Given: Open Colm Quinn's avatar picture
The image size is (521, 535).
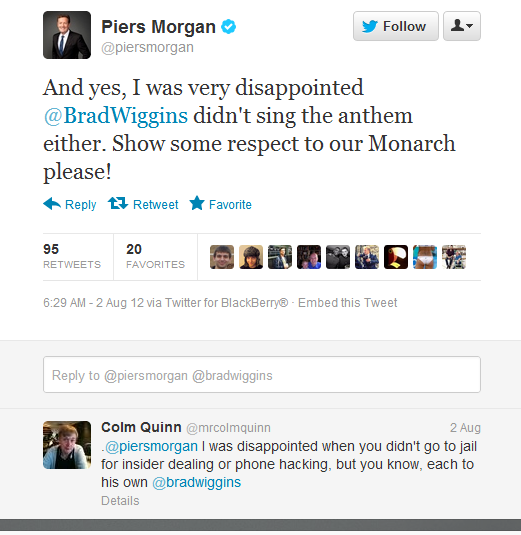Looking at the screenshot, I should pos(67,445).
